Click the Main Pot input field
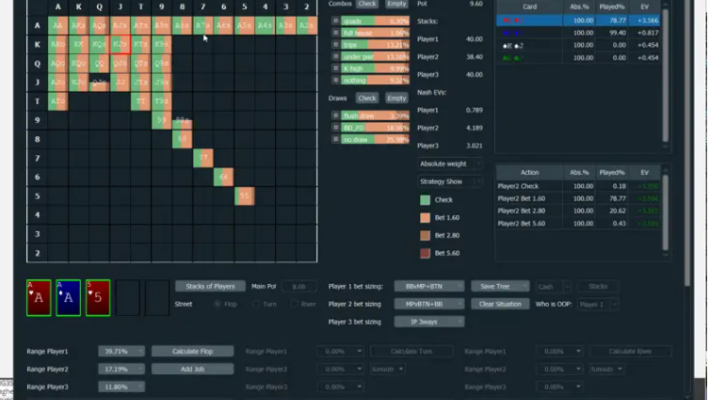Viewport: 709px width, 400px height. [x=298, y=286]
